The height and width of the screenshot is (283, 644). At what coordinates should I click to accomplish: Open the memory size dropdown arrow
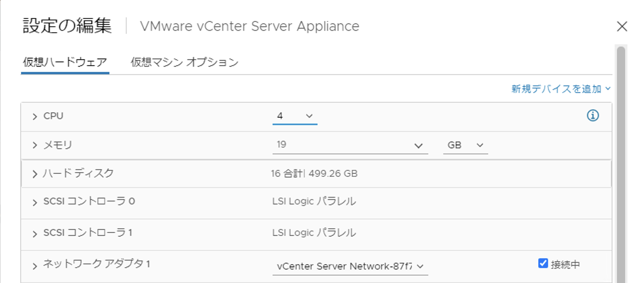418,146
